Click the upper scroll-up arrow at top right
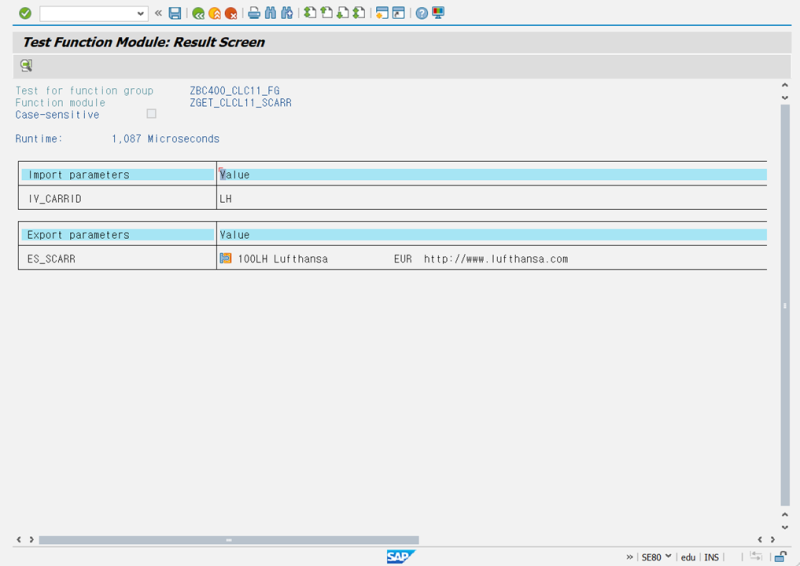This screenshot has width=800, height=566. click(x=785, y=85)
